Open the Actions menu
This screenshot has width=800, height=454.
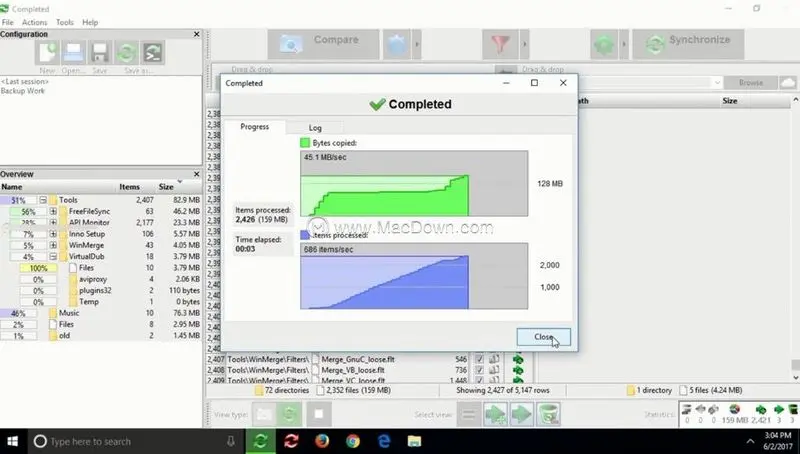35,22
